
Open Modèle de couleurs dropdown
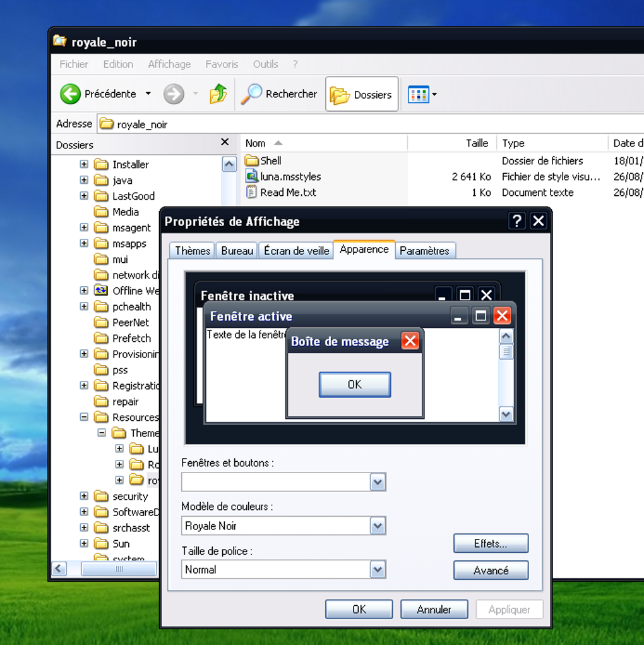[x=378, y=526]
